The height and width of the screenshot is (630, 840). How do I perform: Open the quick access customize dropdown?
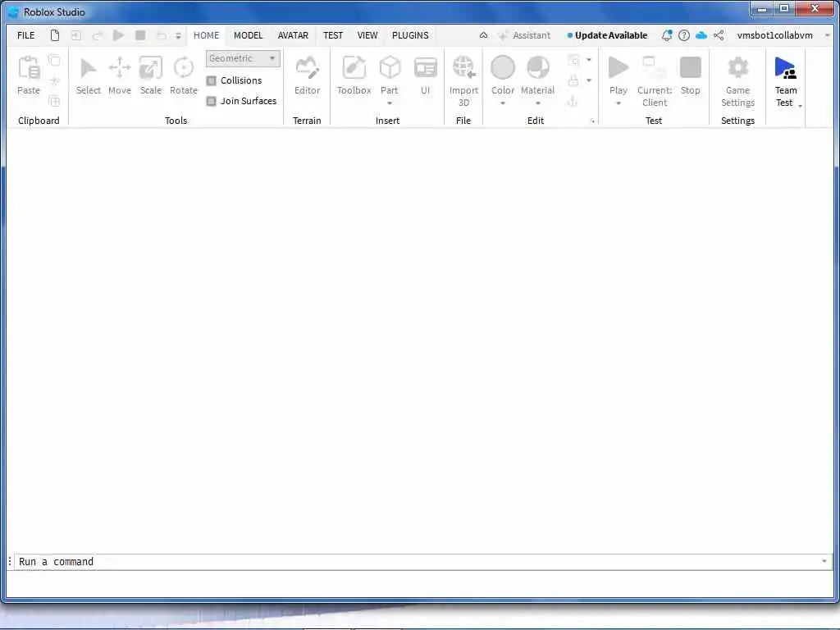click(x=178, y=36)
